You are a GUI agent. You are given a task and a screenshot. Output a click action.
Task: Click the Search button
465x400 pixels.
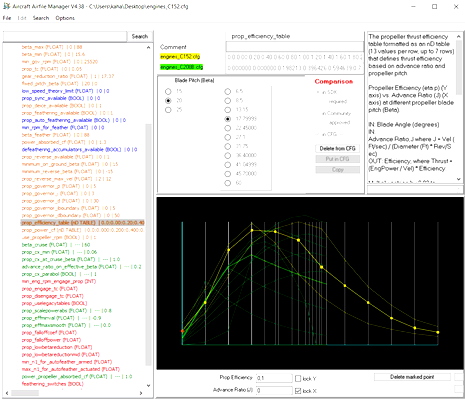pyautogui.click(x=140, y=36)
